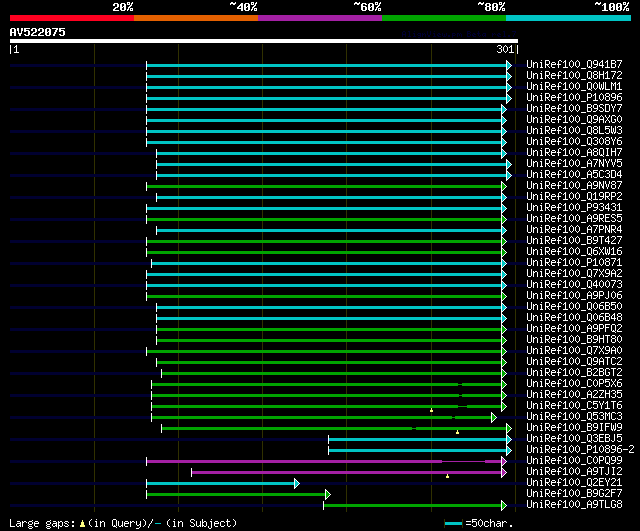Image resolution: width=640 pixels, height=531 pixels.
Task: Click the arrowhead ending the UniRef100_Q53MC3 bar
Action: [494, 418]
